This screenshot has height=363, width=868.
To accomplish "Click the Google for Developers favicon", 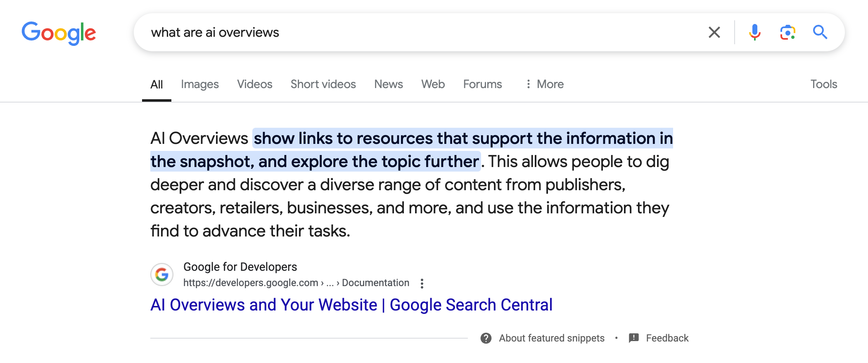I will click(162, 275).
